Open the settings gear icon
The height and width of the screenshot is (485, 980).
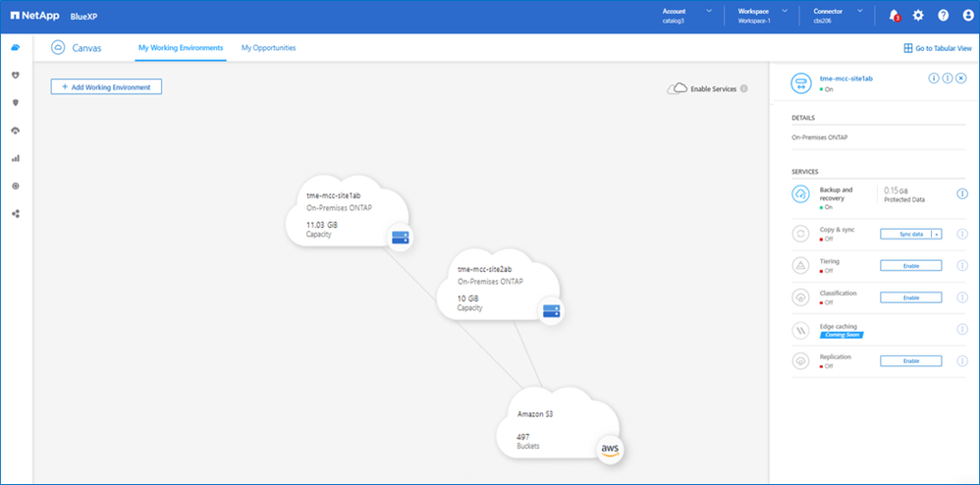(918, 16)
